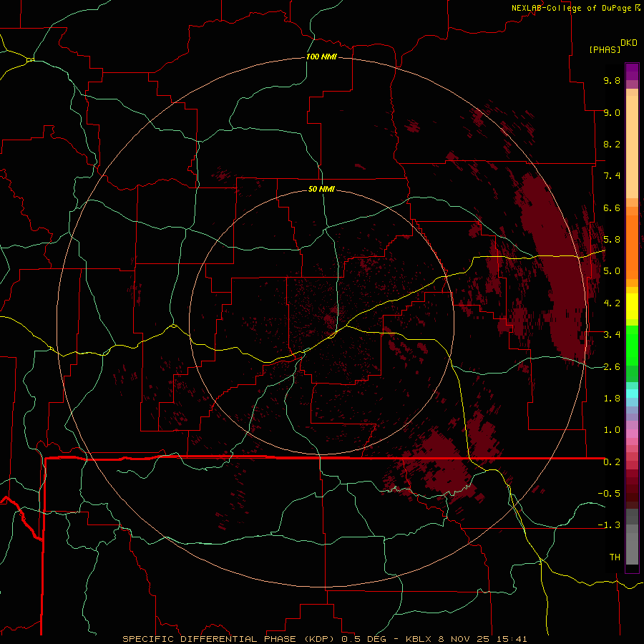Screen dimensions: 644x644
Task: Click the 2.6 value on the color scale
Action: (612, 366)
